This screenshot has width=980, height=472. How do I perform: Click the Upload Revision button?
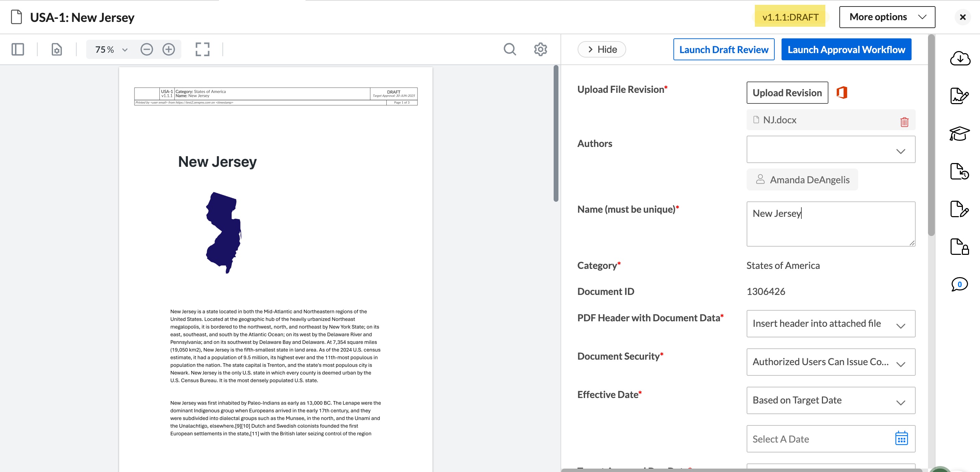(787, 92)
